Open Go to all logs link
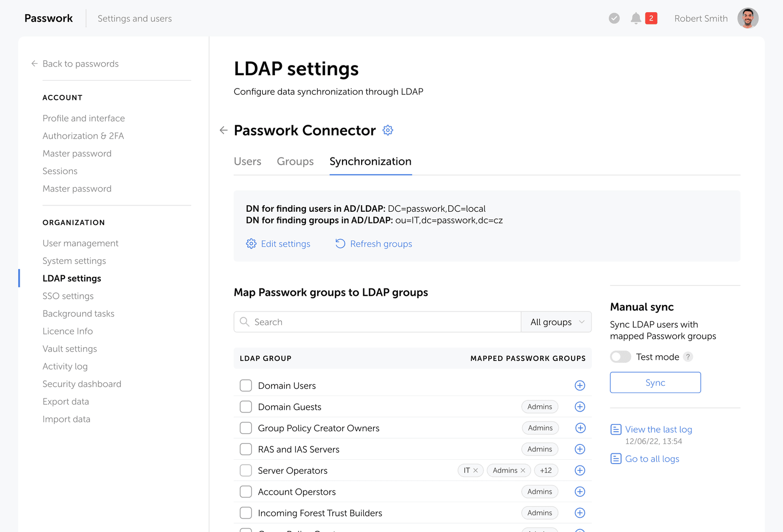The width and height of the screenshot is (783, 532). pyautogui.click(x=652, y=459)
